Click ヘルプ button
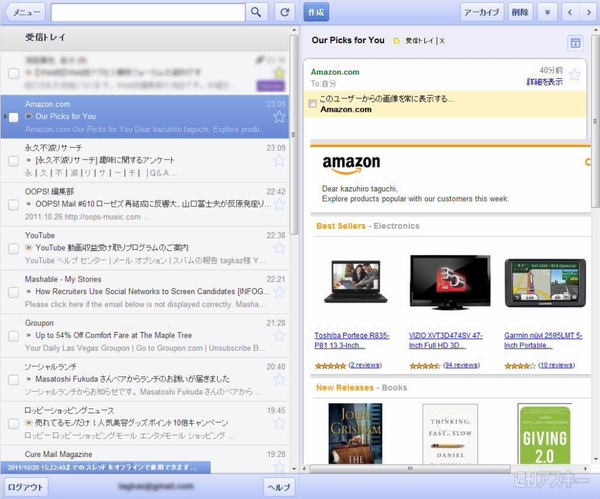Image resolution: width=600 pixels, height=499 pixels. click(279, 487)
